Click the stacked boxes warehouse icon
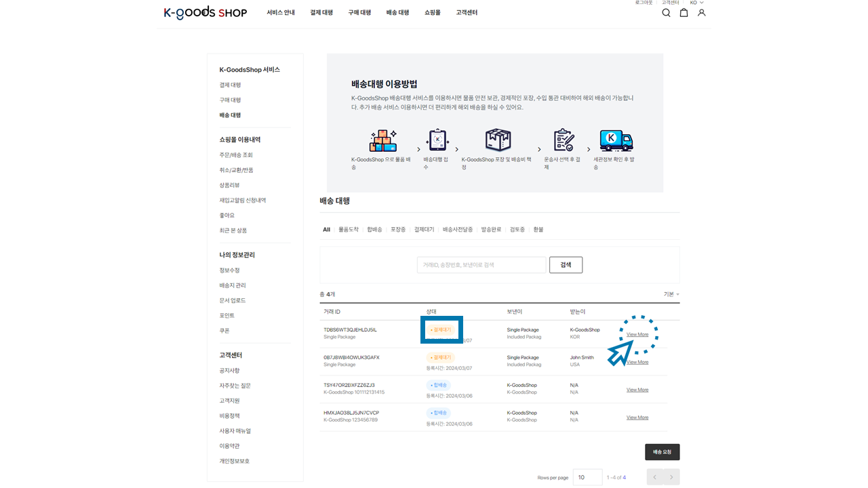Screen dimensions: 868x488 382,140
